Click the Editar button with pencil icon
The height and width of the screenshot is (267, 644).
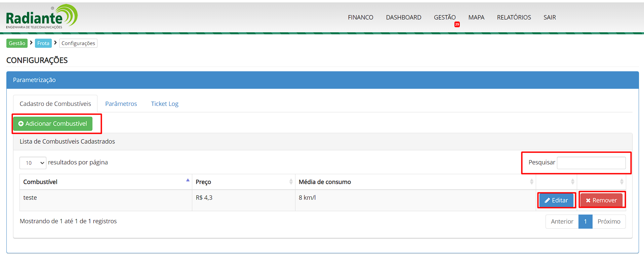[556, 200]
